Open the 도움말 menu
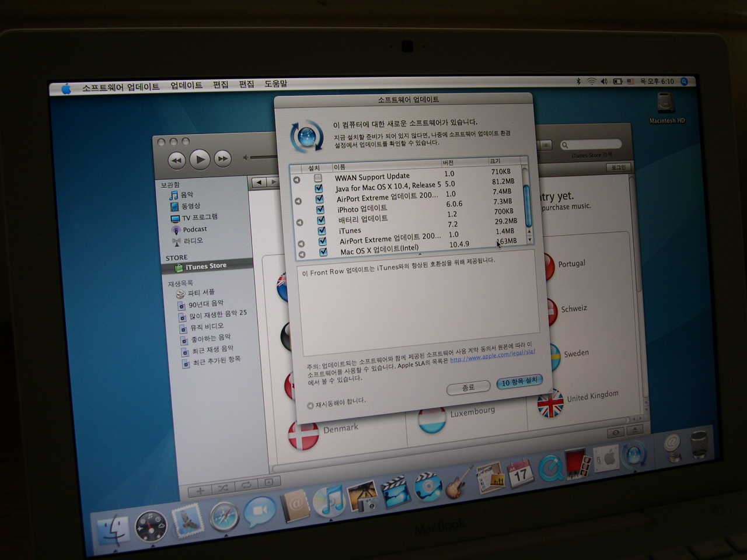This screenshot has height=560, width=747. [x=275, y=83]
